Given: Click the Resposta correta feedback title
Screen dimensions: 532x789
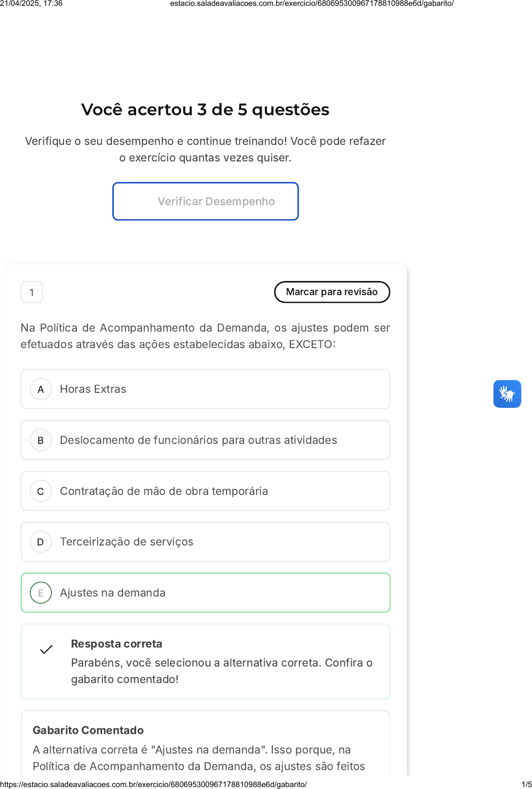Looking at the screenshot, I should (116, 644).
